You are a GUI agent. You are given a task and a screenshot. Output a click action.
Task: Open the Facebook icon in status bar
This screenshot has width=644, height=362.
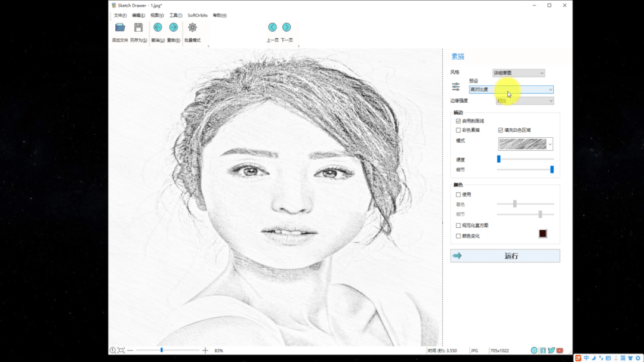(x=543, y=350)
